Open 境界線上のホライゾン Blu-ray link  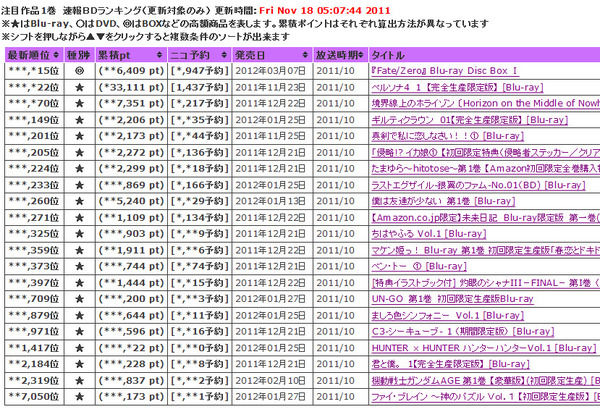click(x=486, y=103)
